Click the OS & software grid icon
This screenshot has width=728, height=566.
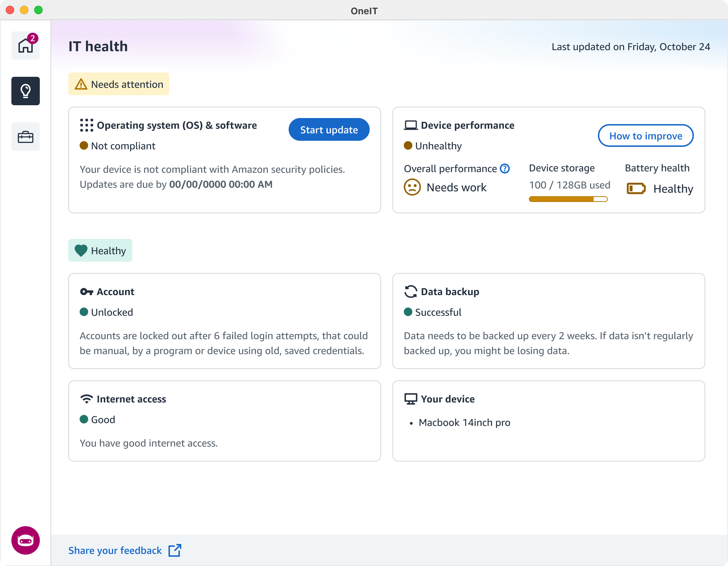[x=86, y=125]
